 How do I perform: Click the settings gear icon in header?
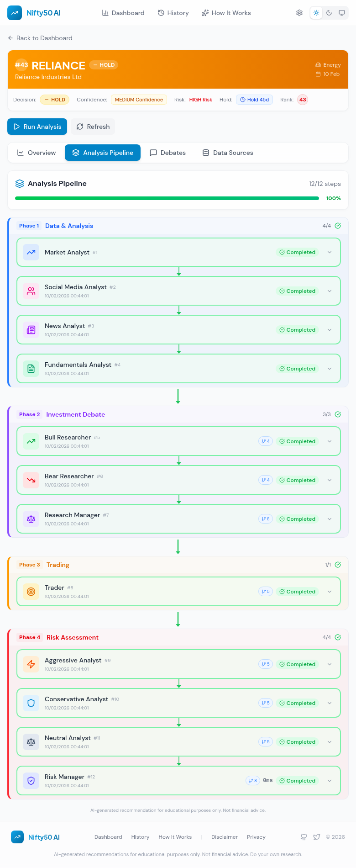(x=299, y=13)
